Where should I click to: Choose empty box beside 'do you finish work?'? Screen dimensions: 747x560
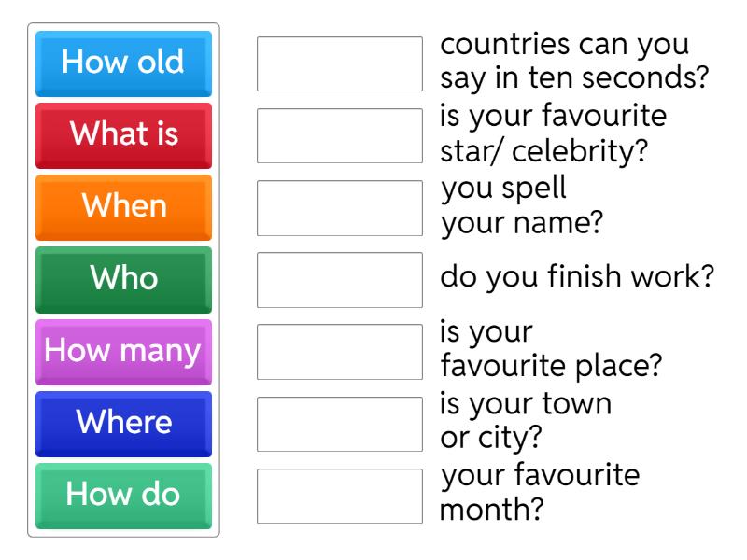click(340, 279)
